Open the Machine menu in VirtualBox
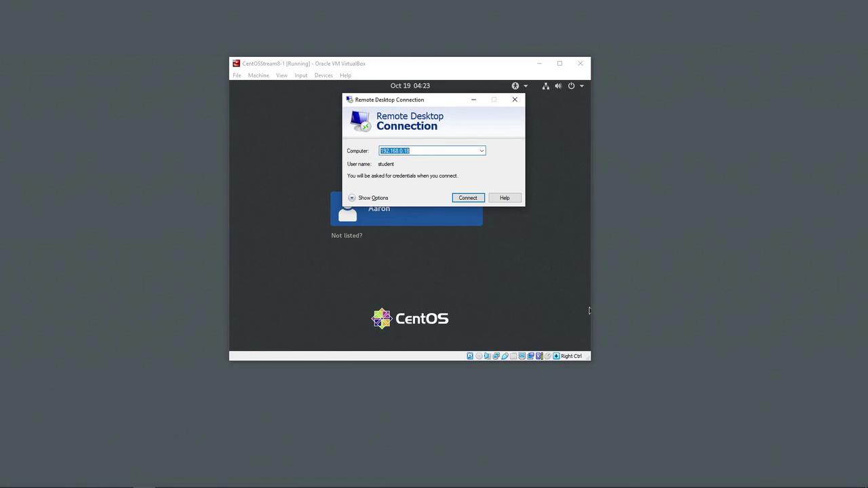 (258, 75)
